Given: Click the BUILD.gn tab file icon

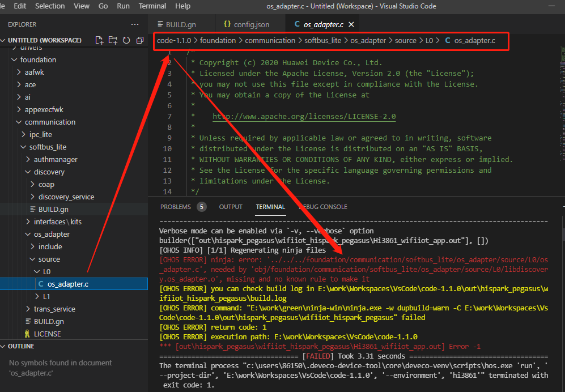Looking at the screenshot, I should click(159, 25).
